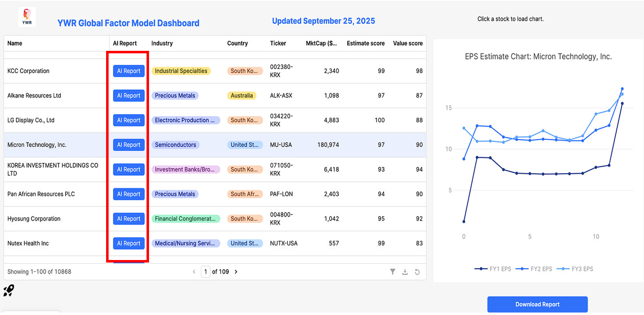644x315 pixels.
Task: Click the MU-USA ticker cell
Action: coord(282,145)
